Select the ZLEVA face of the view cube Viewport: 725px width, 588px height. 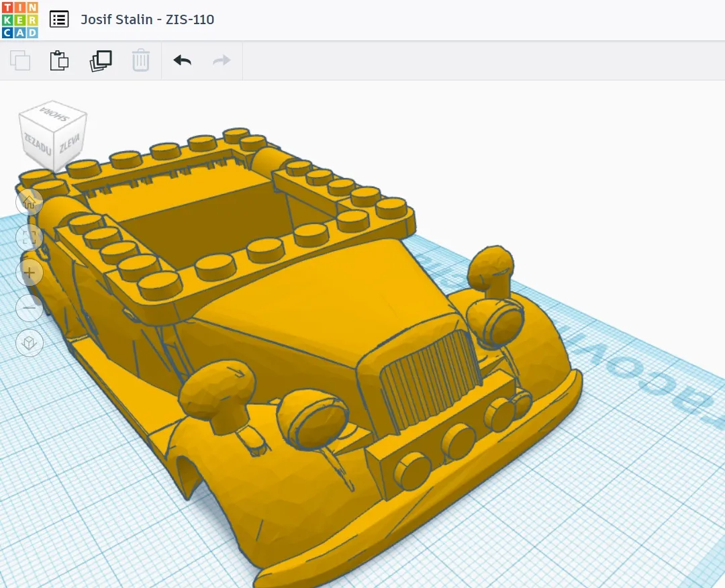tap(70, 145)
